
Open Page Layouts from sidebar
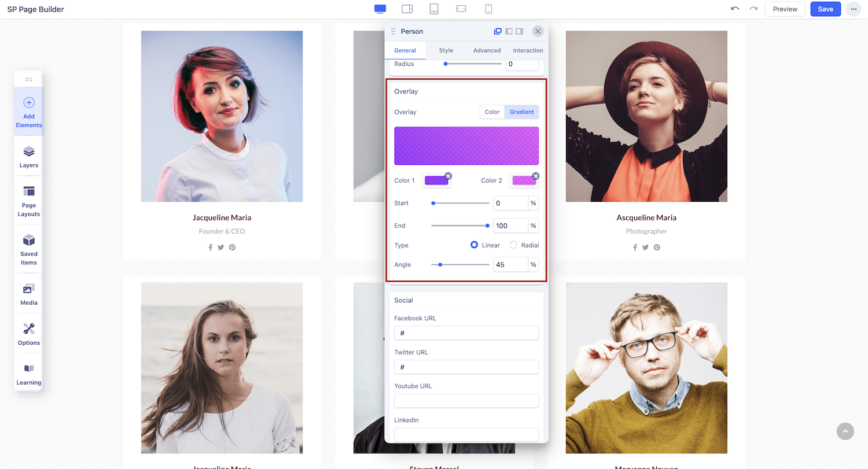[29, 201]
